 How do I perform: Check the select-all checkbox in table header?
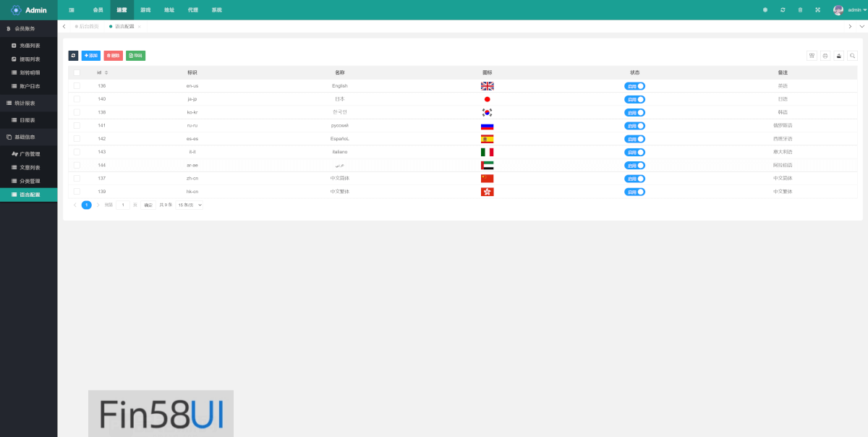tap(77, 72)
